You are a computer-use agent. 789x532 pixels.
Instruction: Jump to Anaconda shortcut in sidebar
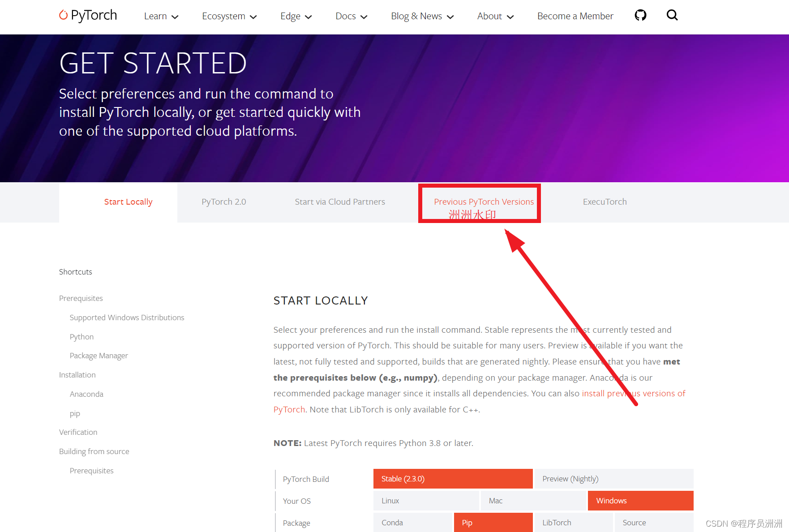(x=86, y=394)
